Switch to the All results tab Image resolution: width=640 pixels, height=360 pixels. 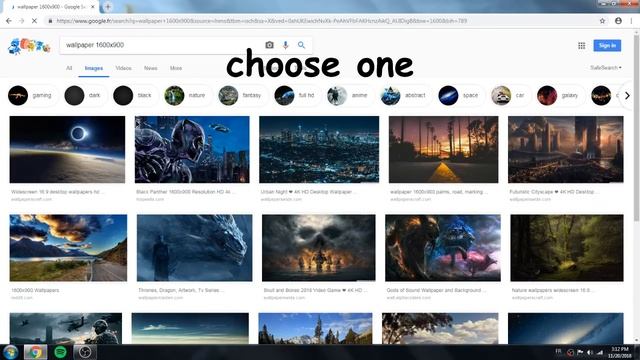[69, 68]
